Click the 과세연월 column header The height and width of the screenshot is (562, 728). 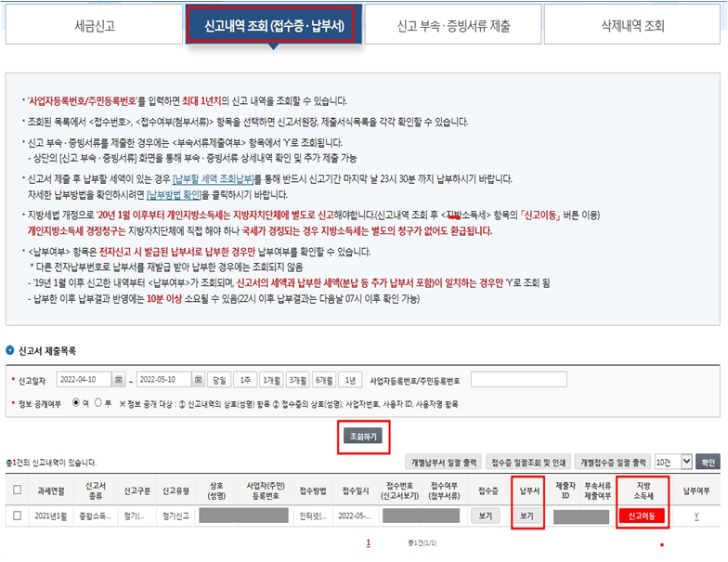(50, 490)
